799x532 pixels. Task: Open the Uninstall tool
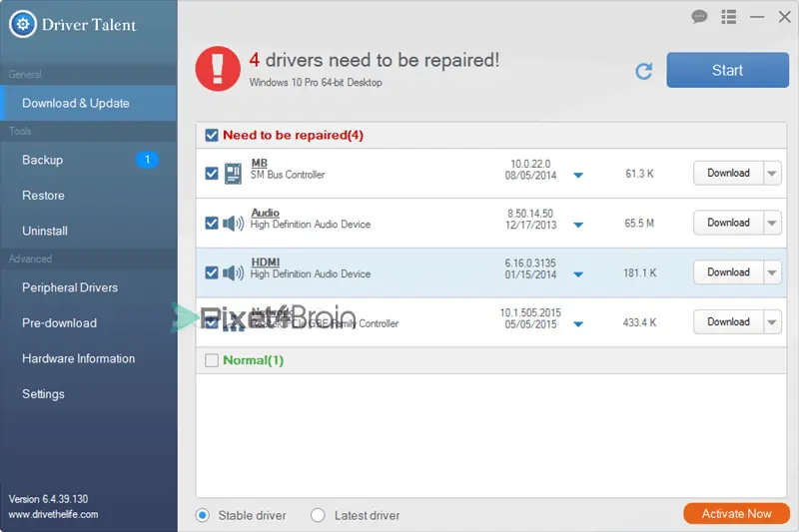(88, 231)
